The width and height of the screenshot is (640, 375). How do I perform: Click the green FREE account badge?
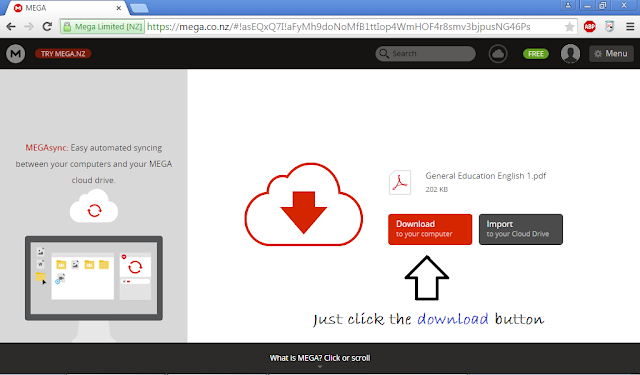click(536, 53)
